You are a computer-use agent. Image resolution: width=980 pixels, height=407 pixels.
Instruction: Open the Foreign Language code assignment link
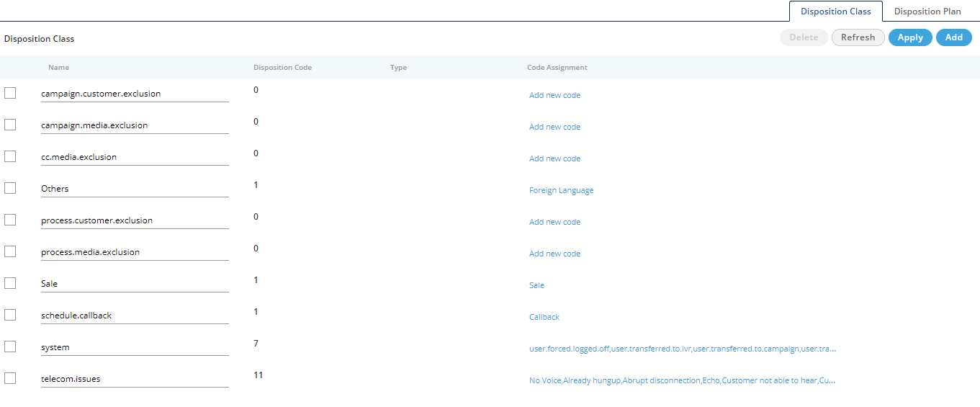[561, 190]
